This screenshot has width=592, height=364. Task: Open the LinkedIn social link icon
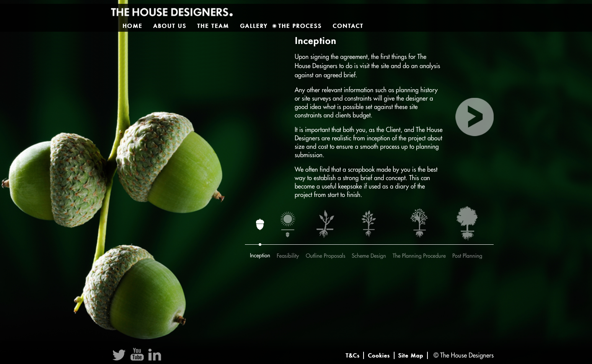click(155, 355)
